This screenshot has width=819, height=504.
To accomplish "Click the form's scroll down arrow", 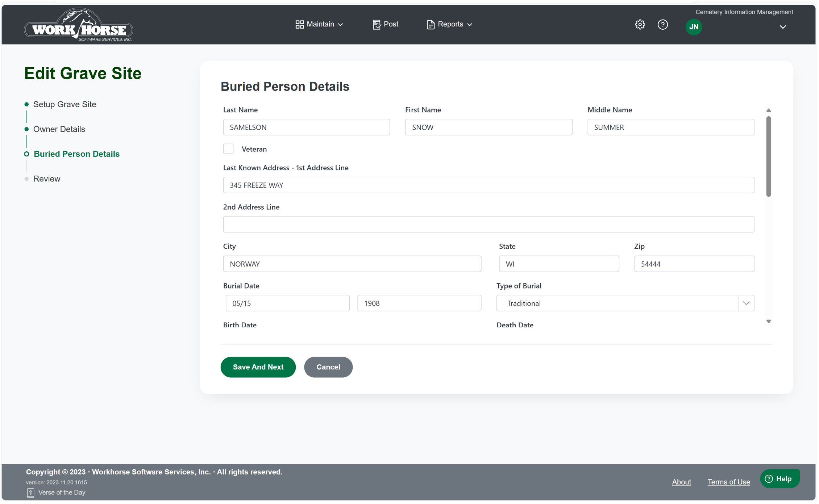I will pyautogui.click(x=768, y=322).
